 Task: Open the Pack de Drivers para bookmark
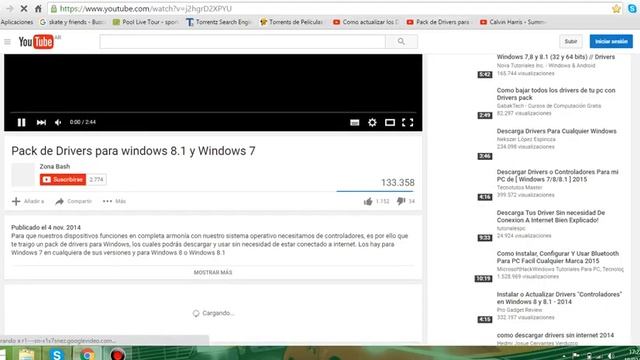(x=439, y=22)
